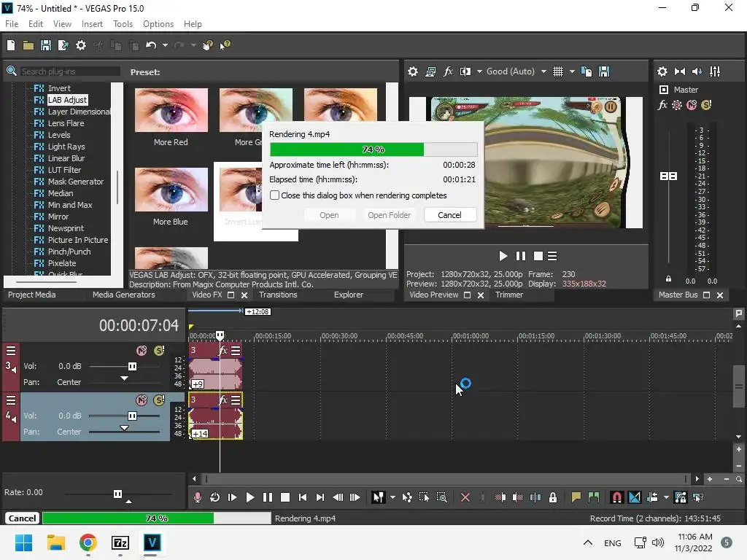Open a project with the folder icon
The height and width of the screenshot is (560, 747).
[28, 45]
